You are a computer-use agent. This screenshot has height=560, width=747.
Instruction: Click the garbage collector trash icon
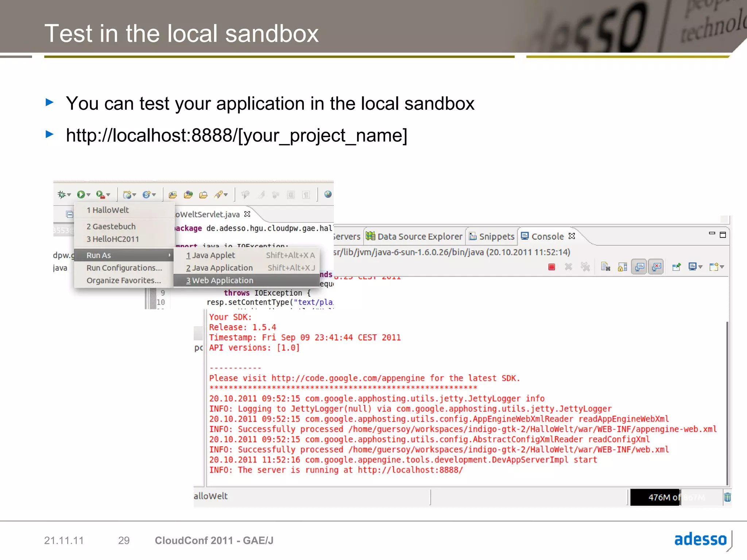727,497
